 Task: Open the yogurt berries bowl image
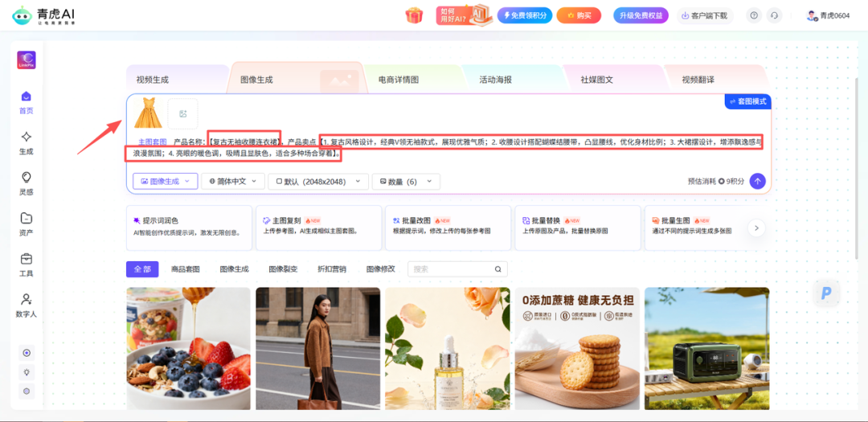[x=188, y=348]
